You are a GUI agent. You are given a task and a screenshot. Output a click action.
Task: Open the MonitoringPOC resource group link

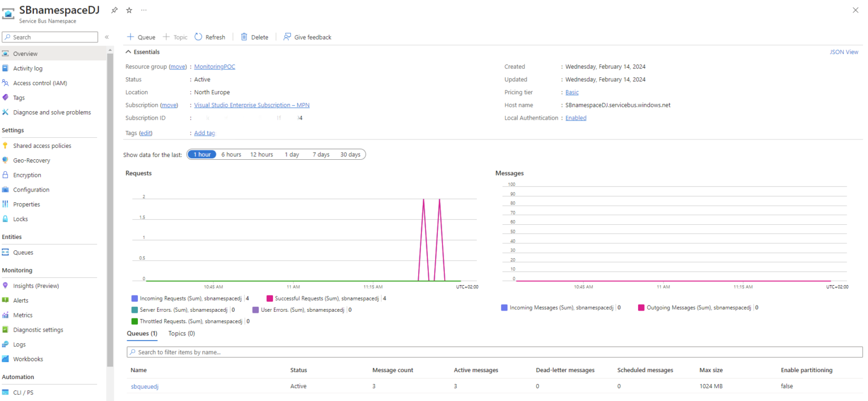tap(214, 66)
